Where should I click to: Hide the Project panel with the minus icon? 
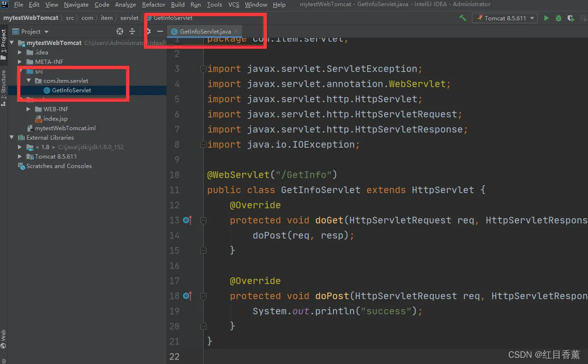[x=160, y=31]
